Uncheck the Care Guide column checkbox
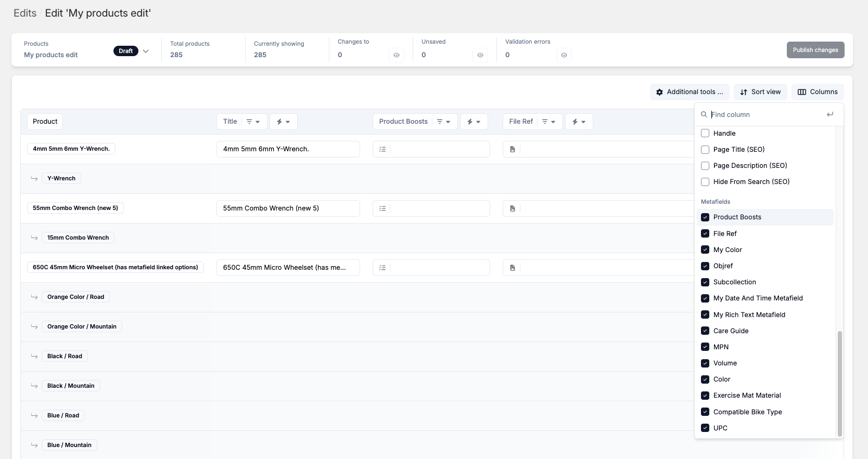Screen dimensions: 868x459 click(x=705, y=331)
